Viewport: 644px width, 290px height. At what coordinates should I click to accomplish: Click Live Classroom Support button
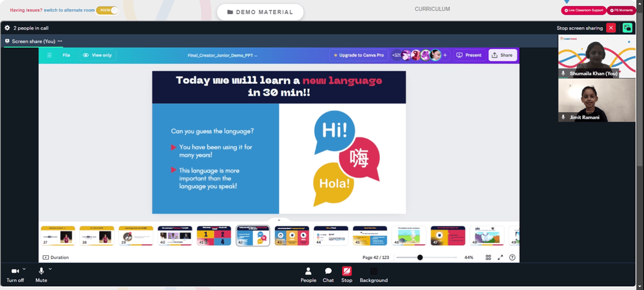[x=583, y=10]
